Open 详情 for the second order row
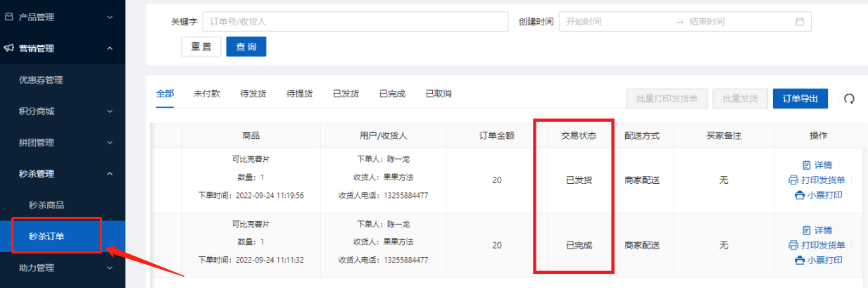 (x=817, y=230)
